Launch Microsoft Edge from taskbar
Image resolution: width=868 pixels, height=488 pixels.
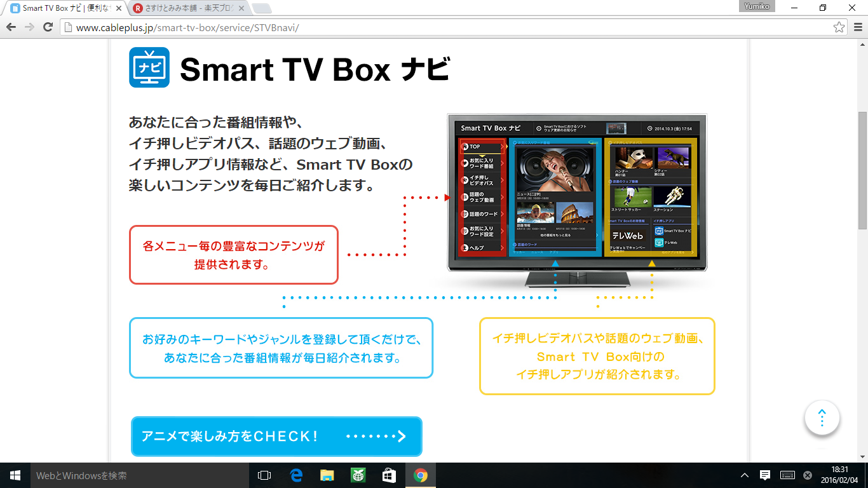tap(295, 475)
